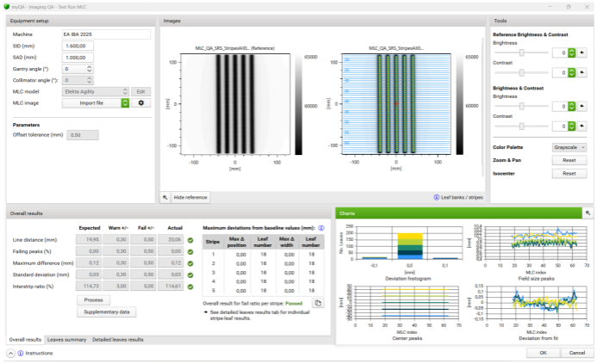Reset the reference Brightness value arrow
Screen dimensions: 597x364
click(x=583, y=52)
